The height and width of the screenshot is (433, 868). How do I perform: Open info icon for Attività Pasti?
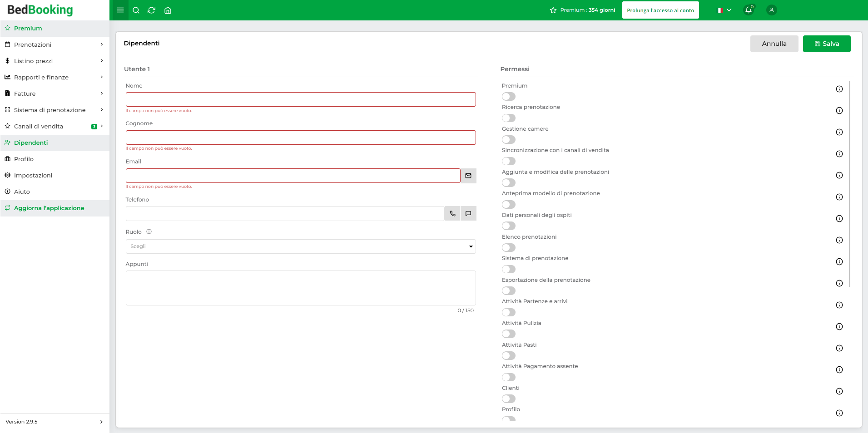coord(839,348)
